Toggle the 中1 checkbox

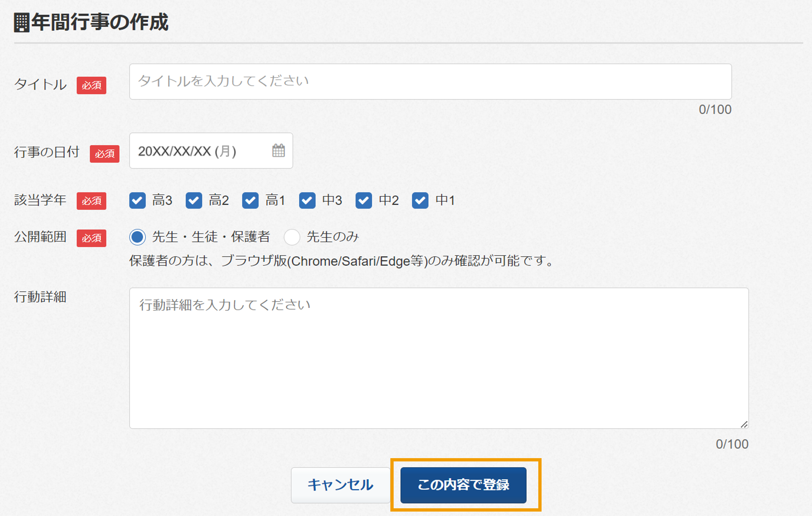tap(420, 201)
